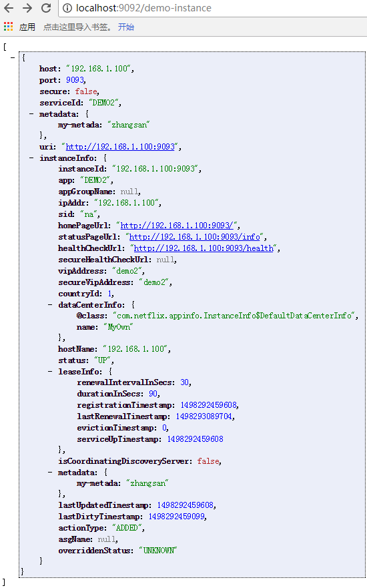Click the site info icon in address bar
The image size is (367, 588).
tap(67, 8)
